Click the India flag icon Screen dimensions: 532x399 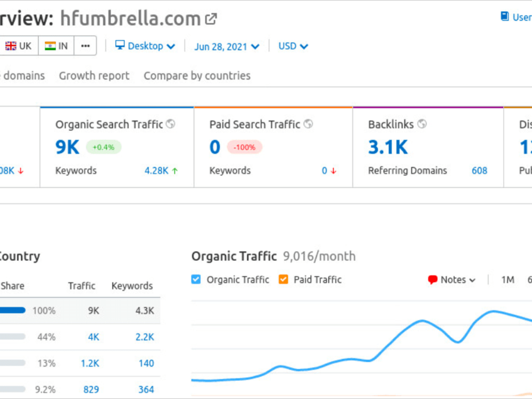(50, 46)
